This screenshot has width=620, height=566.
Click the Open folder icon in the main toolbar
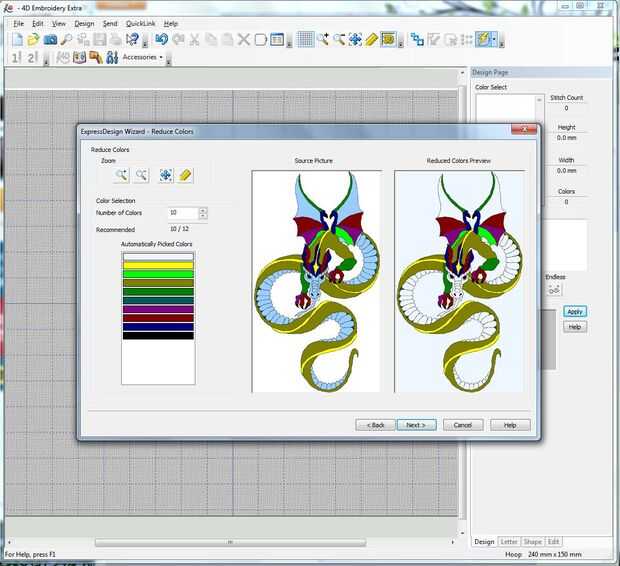click(34, 39)
